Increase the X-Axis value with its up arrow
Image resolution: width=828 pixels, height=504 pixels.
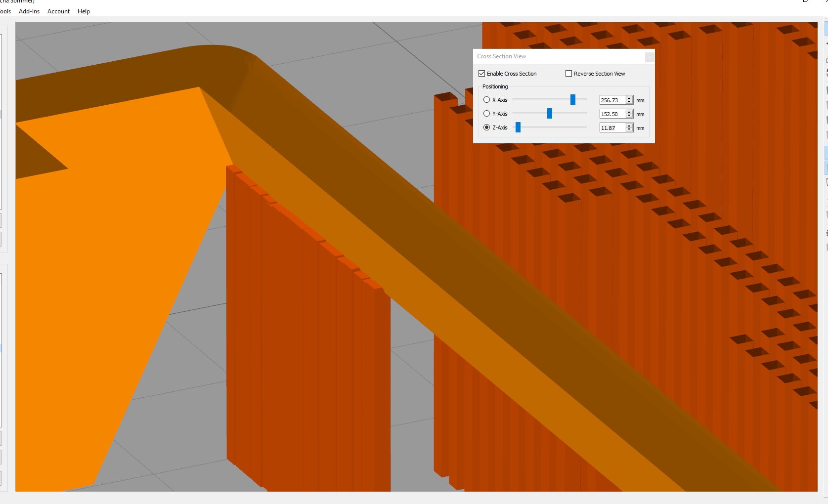[x=629, y=97]
